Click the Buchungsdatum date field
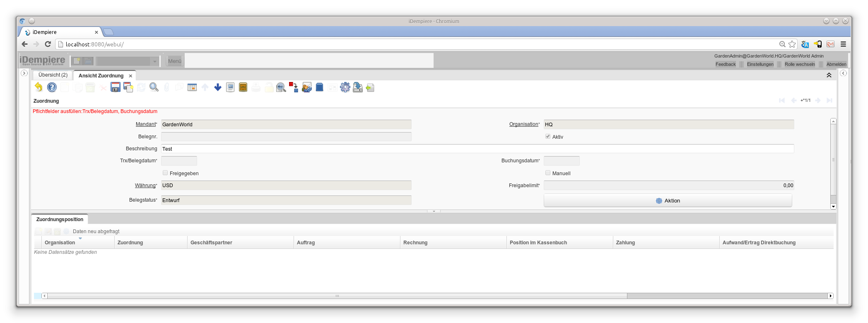Screen dimensions: 868x323 pyautogui.click(x=562, y=161)
